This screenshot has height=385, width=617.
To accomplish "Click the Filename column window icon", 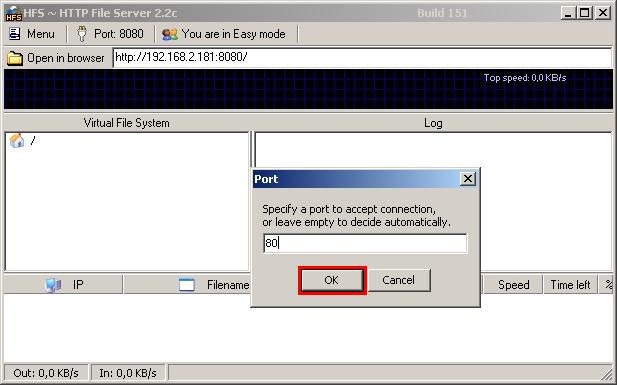I will tap(187, 285).
